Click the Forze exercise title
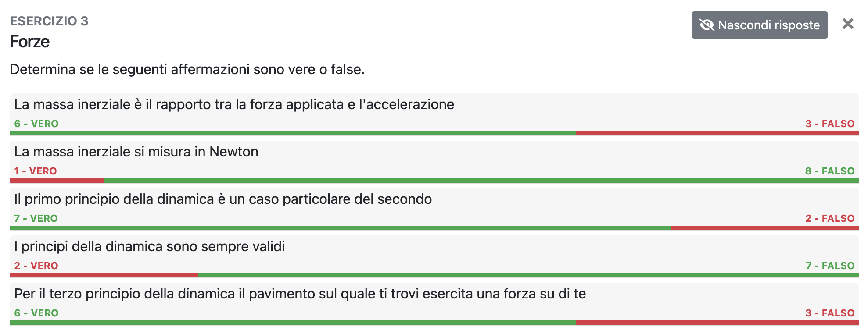This screenshot has width=868, height=334. pos(29,43)
